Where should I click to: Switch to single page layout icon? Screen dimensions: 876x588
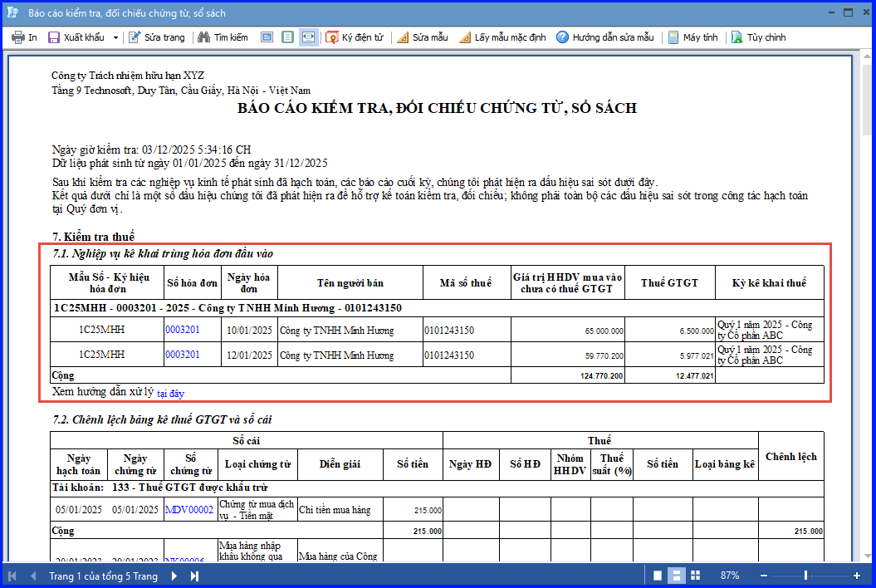(x=658, y=576)
